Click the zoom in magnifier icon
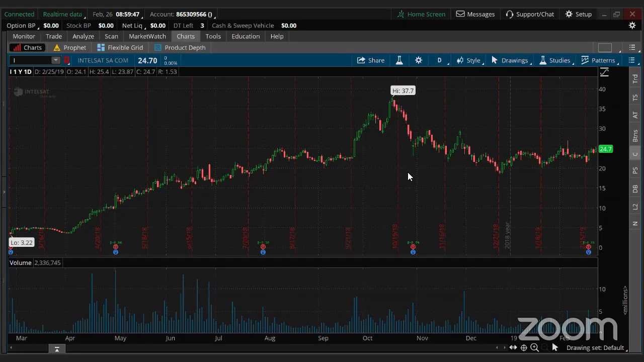Screen dimensions: 644x362 [x=534, y=348]
